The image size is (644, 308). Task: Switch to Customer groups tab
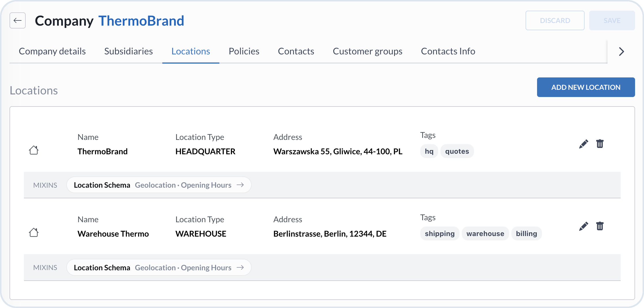point(368,51)
